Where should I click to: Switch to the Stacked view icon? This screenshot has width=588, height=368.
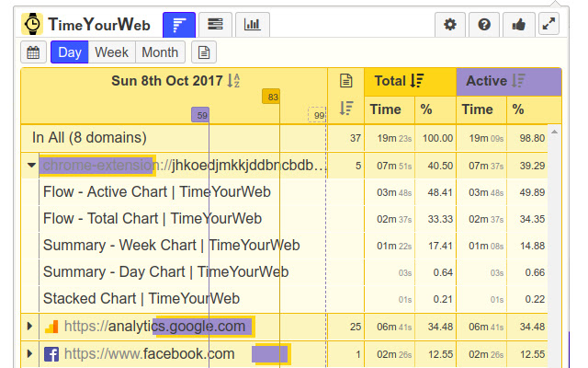coord(215,25)
